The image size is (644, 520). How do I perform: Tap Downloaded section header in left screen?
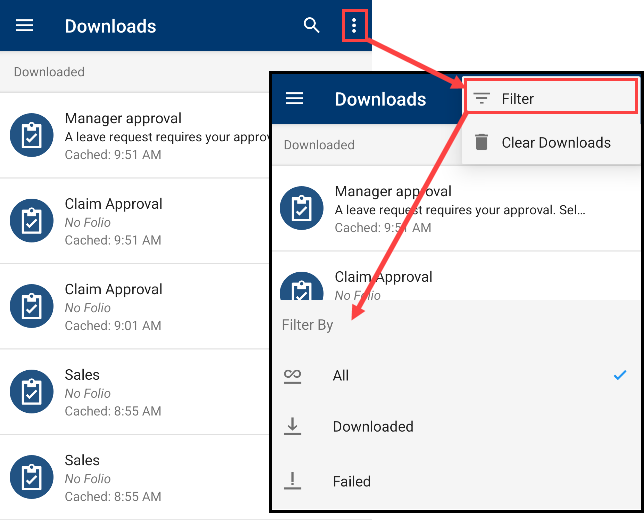[49, 72]
